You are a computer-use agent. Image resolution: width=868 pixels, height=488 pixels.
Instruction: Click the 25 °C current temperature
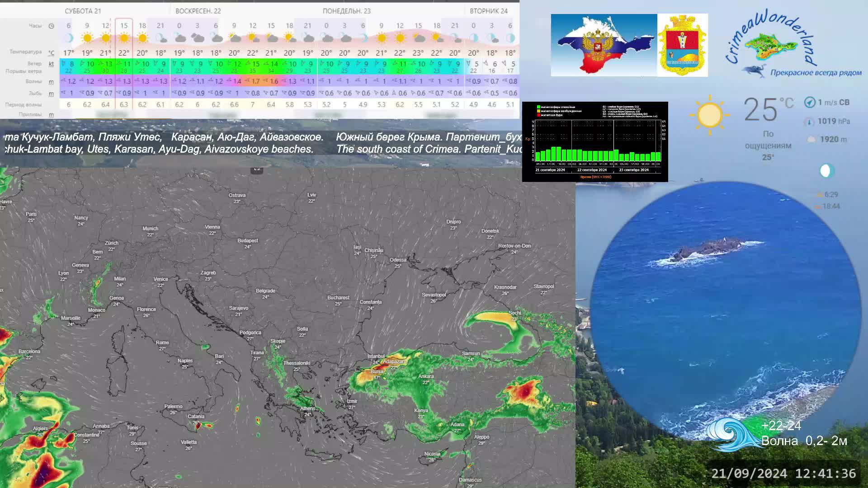point(769,109)
